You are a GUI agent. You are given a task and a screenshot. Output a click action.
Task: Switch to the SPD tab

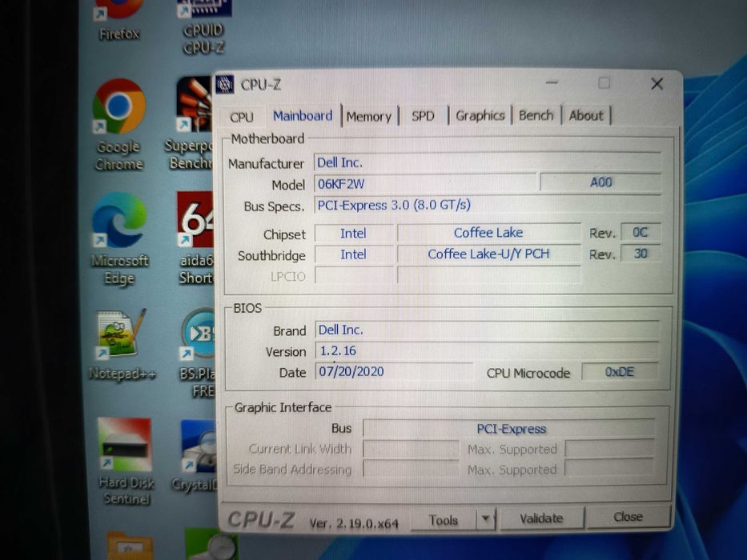[x=423, y=116]
